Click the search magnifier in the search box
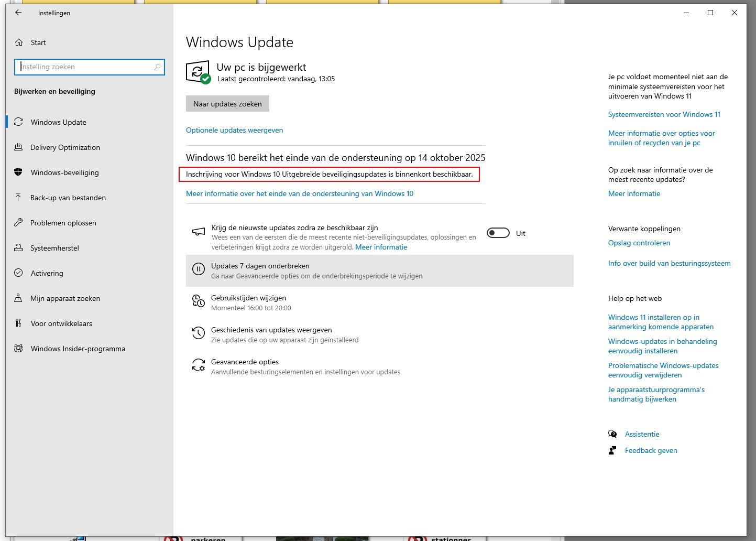This screenshot has height=541, width=756. click(157, 67)
